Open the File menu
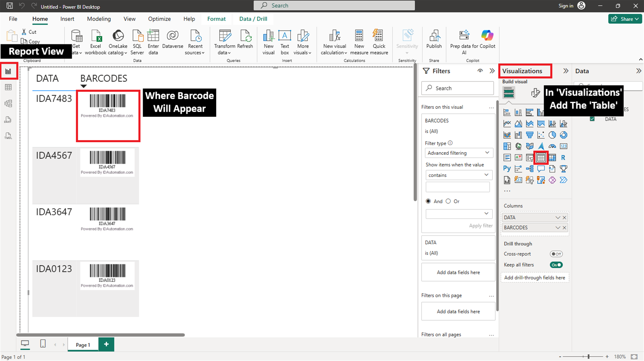 click(13, 19)
